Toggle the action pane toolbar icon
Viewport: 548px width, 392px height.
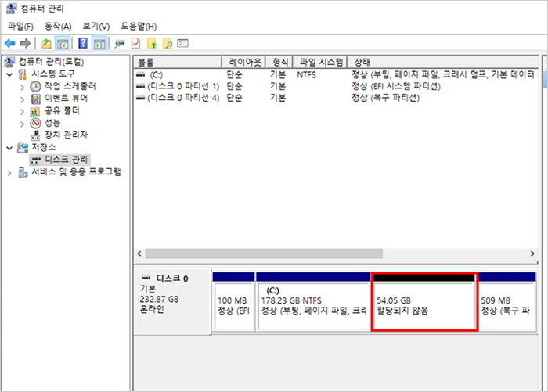pyautogui.click(x=99, y=44)
